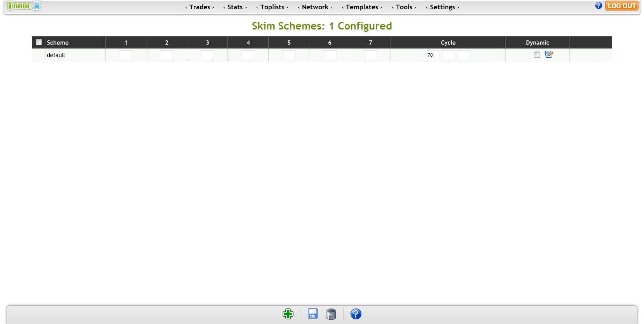Open the Trades menu
Viewport: 644px width, 324px height.
click(200, 7)
